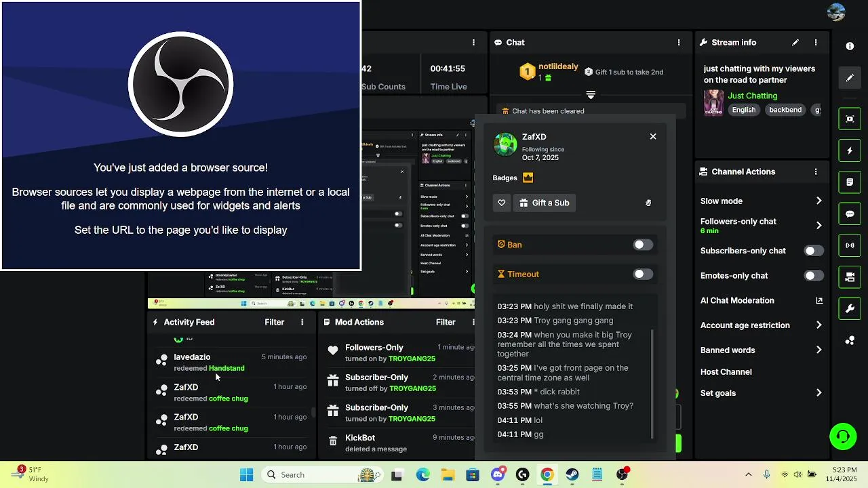This screenshot has height=488, width=868.
Task: Toggle the Timeout switch for ZafXD
Action: coord(643,274)
